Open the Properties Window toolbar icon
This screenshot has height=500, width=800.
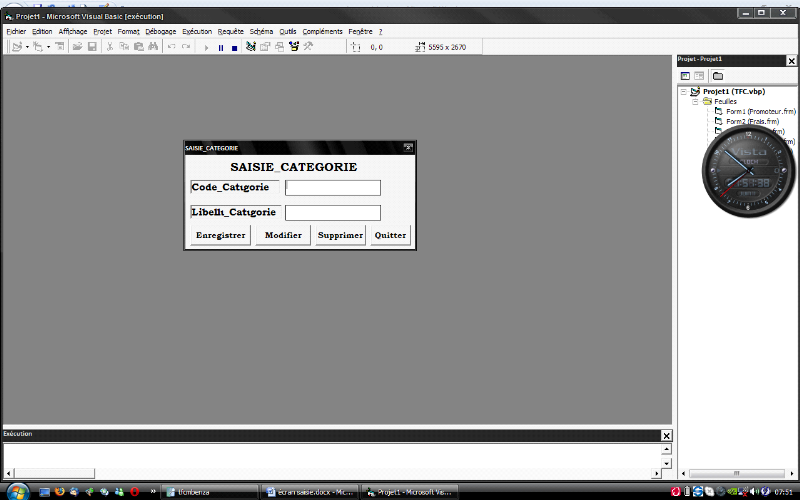point(265,47)
